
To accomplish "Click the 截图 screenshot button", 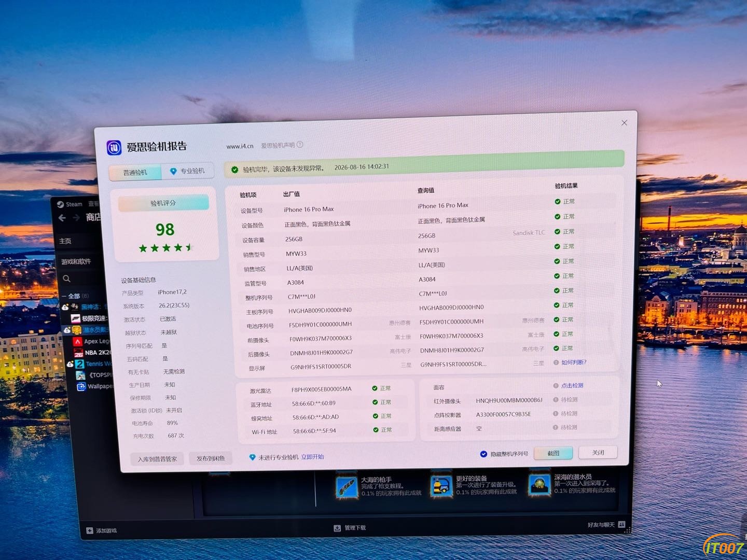I will [x=554, y=453].
